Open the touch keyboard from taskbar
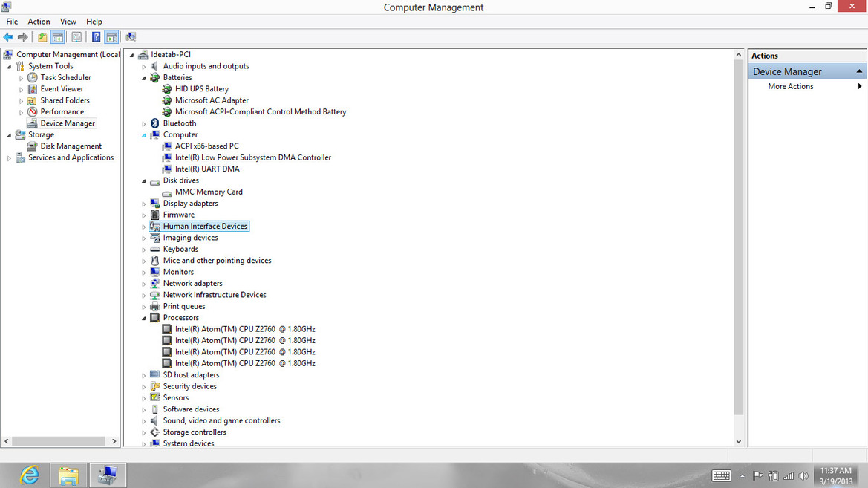This screenshot has width=868, height=488. tap(721, 476)
